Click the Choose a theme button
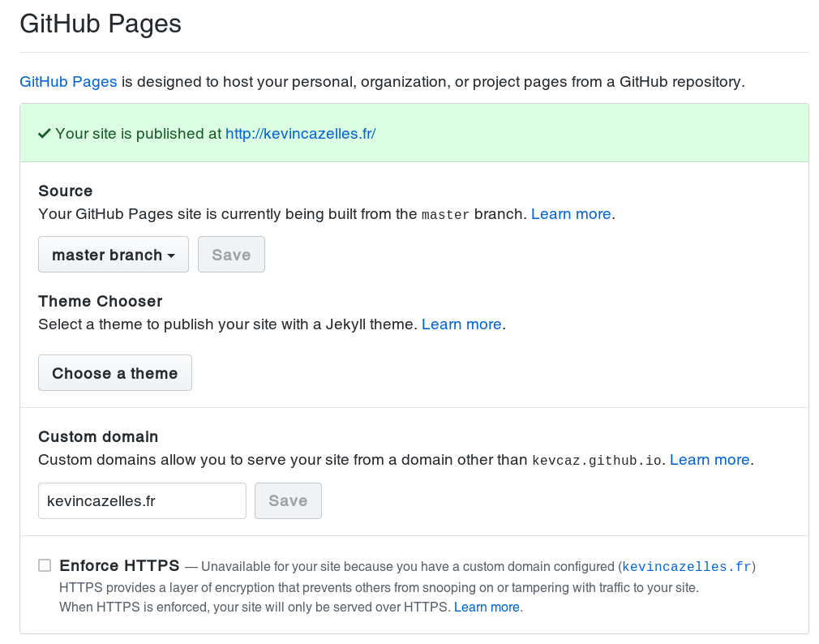 point(115,373)
